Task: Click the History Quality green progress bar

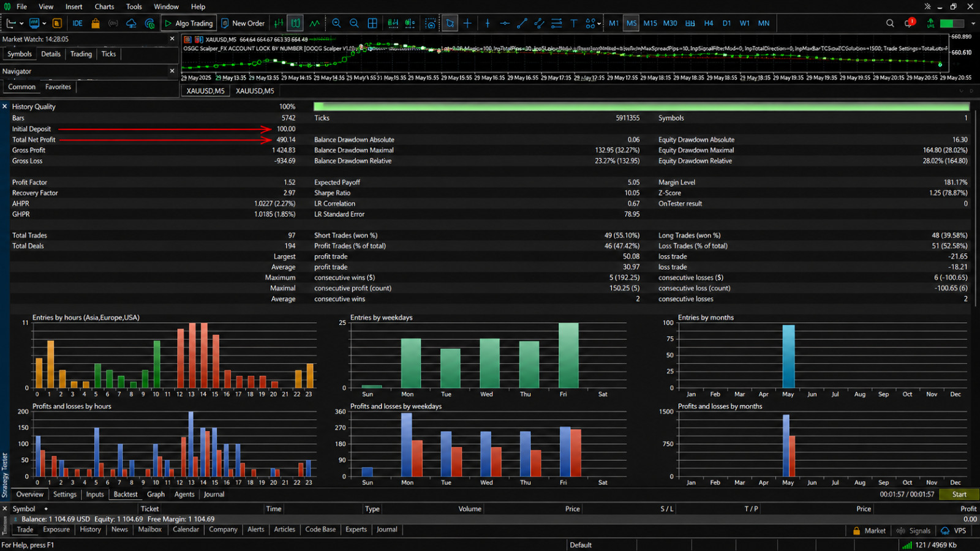Action: [x=641, y=107]
